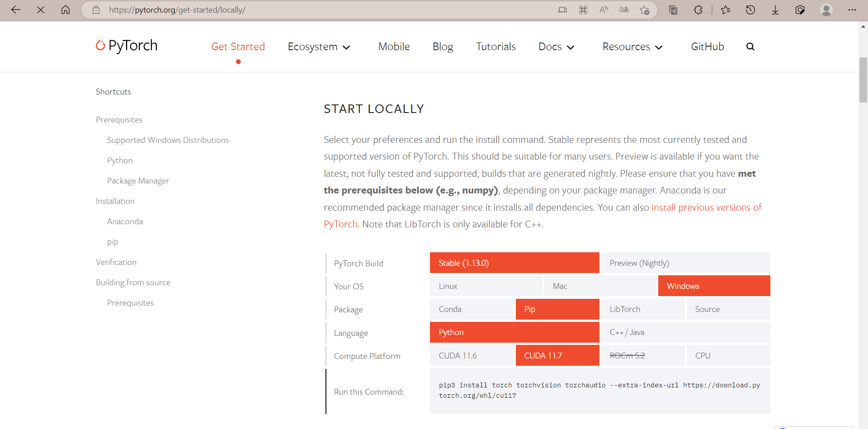Add page to favorites star icon
Image resolution: width=868 pixels, height=429 pixels.
645,9
